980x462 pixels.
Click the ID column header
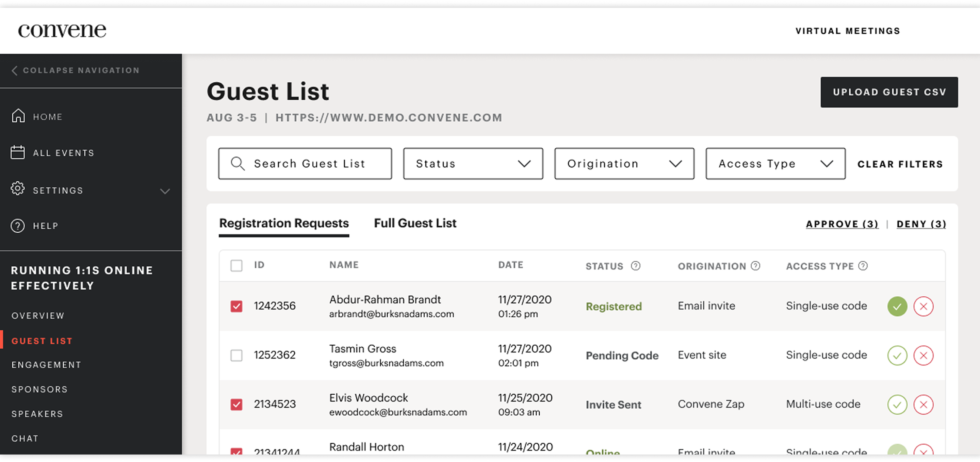(x=259, y=265)
